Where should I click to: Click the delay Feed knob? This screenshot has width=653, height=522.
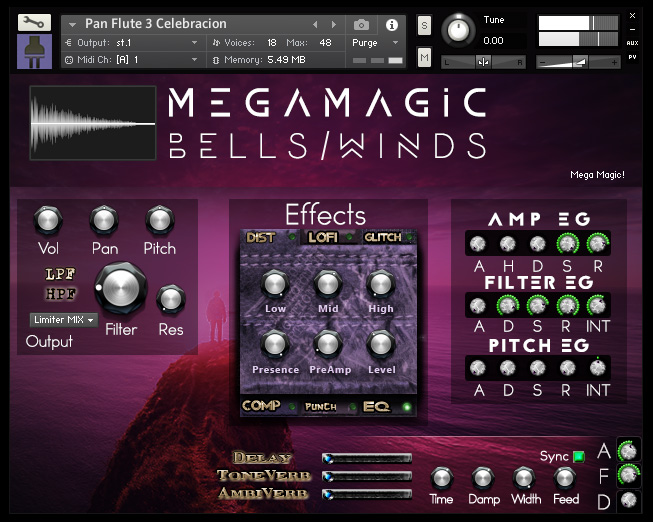coord(565,478)
